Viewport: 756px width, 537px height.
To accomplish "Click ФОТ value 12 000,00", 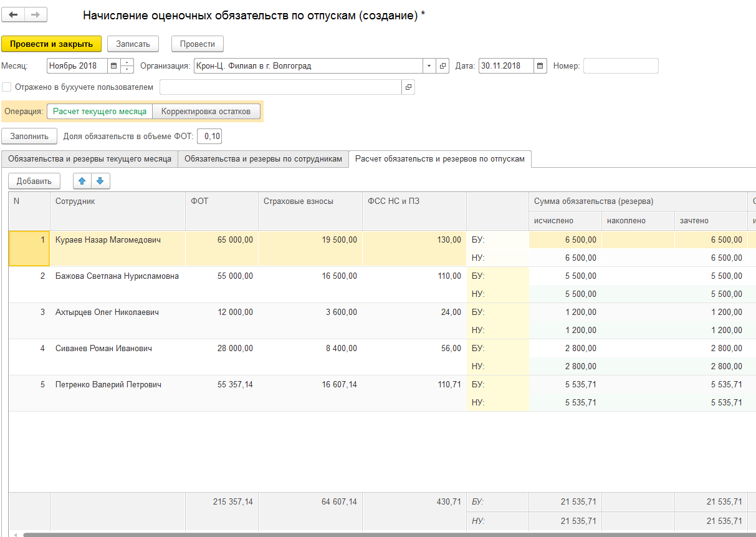I will (235, 312).
